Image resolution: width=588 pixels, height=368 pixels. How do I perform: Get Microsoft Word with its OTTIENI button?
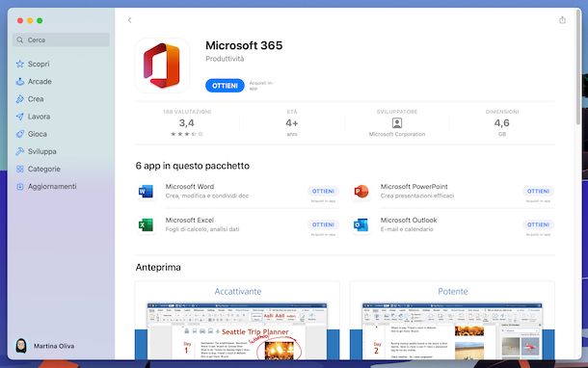pos(323,191)
